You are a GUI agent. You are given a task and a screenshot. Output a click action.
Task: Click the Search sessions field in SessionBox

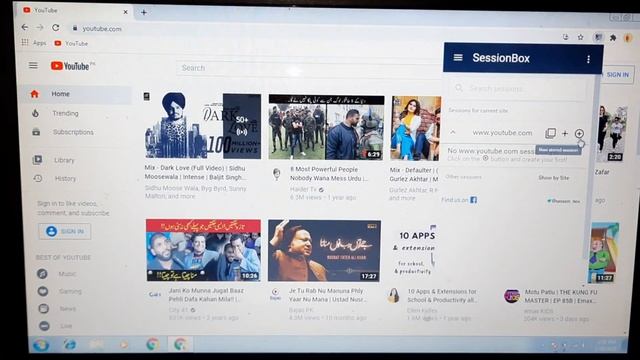pyautogui.click(x=518, y=88)
